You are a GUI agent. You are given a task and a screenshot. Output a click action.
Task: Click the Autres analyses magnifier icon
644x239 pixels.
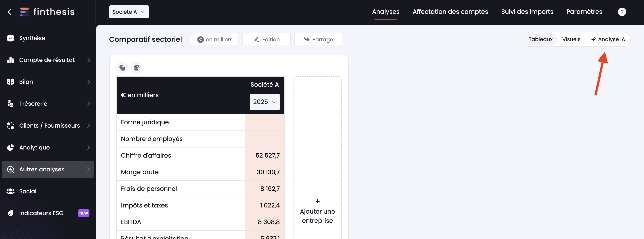(x=11, y=169)
